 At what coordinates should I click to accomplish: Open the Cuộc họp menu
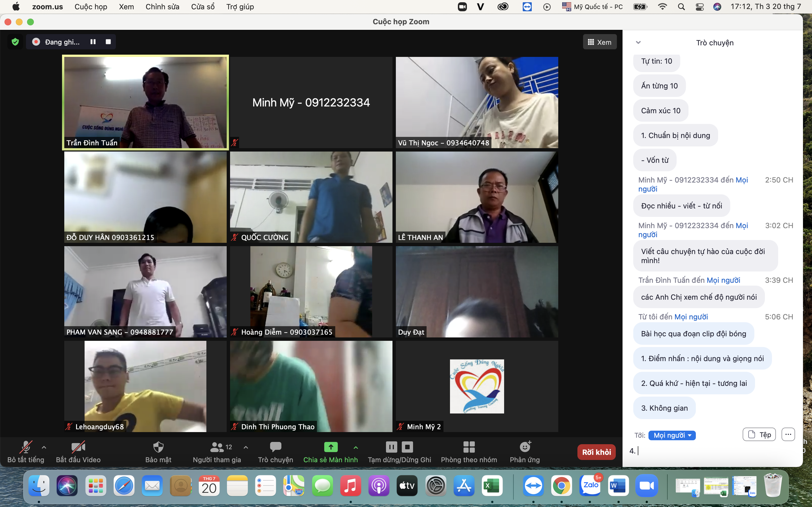coord(91,7)
